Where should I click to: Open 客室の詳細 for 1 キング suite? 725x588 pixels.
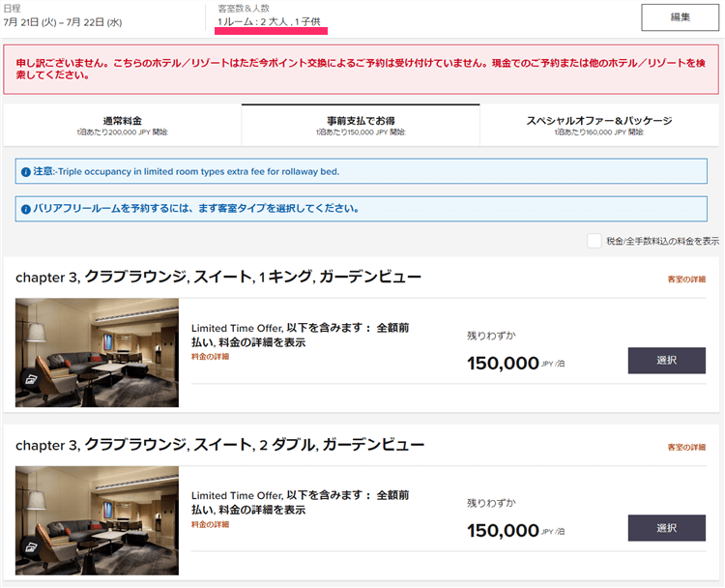click(x=686, y=279)
